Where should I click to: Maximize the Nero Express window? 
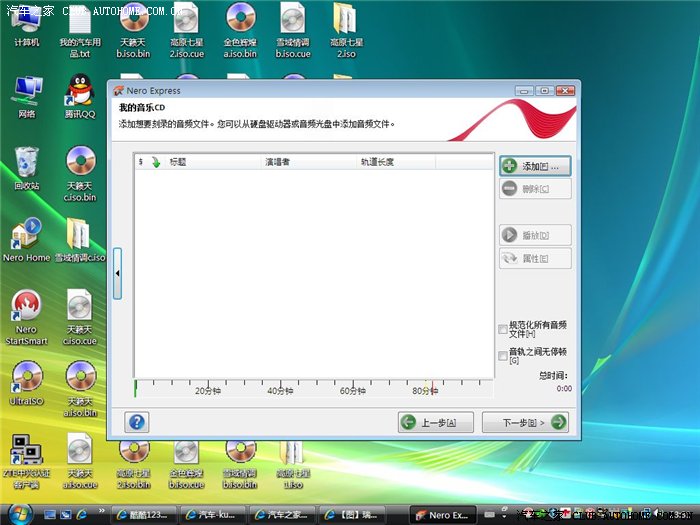pos(545,91)
